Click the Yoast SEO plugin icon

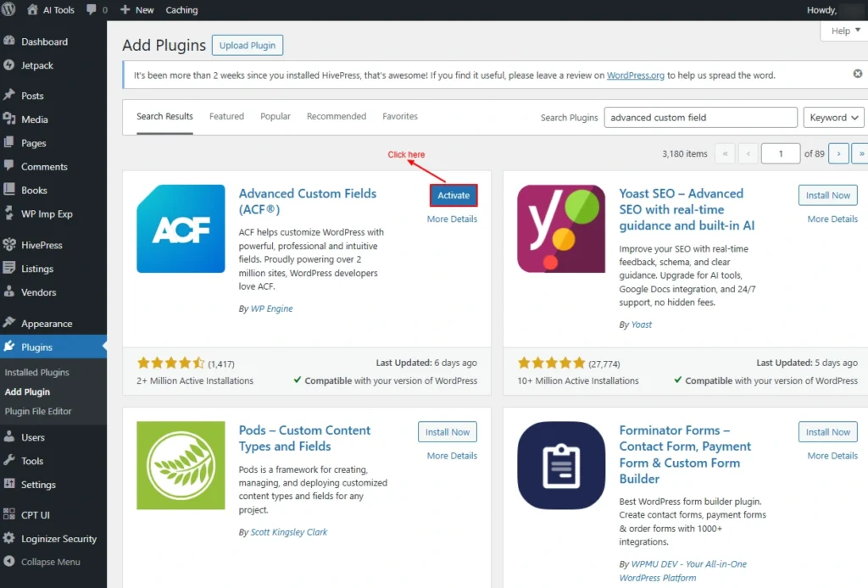point(561,229)
